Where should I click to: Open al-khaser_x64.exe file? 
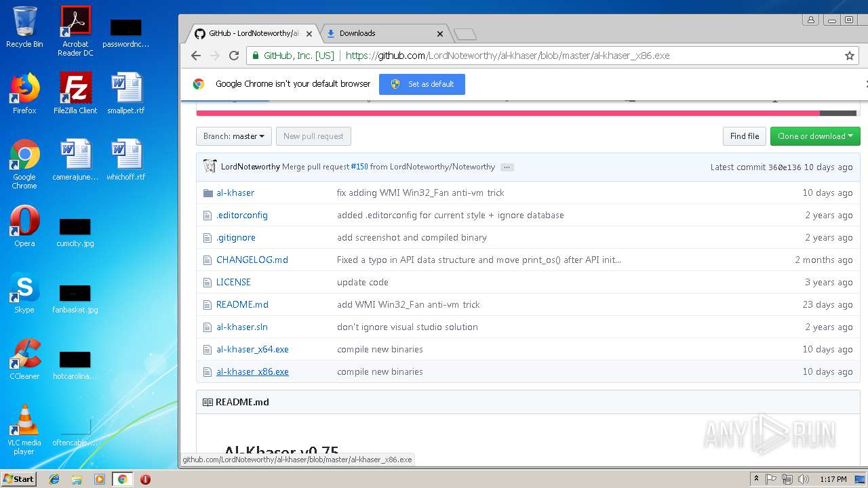pos(252,349)
